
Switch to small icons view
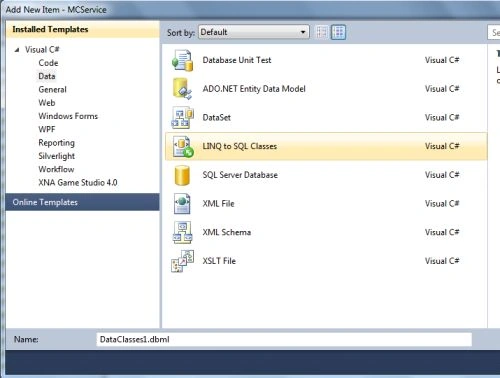tap(322, 32)
